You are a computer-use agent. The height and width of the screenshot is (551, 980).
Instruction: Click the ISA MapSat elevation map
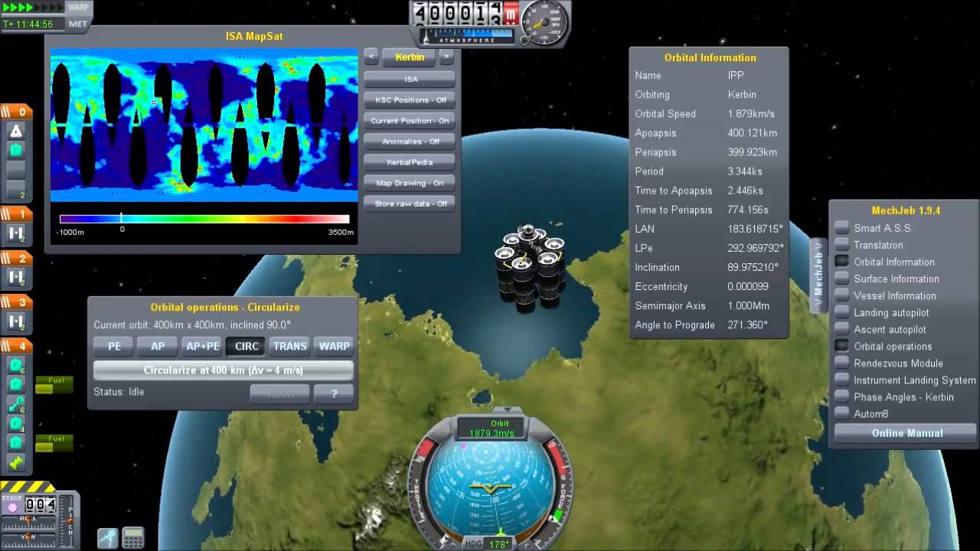(204, 126)
